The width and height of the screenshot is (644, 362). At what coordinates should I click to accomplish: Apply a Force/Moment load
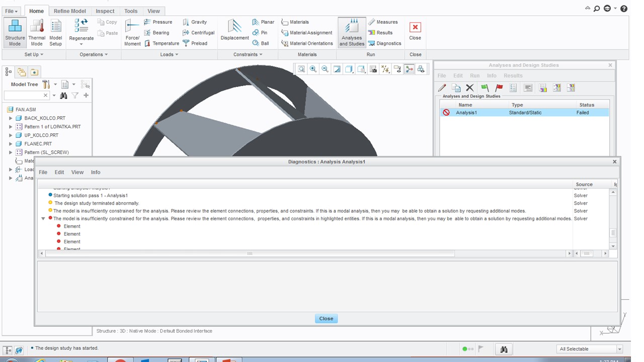pyautogui.click(x=132, y=33)
